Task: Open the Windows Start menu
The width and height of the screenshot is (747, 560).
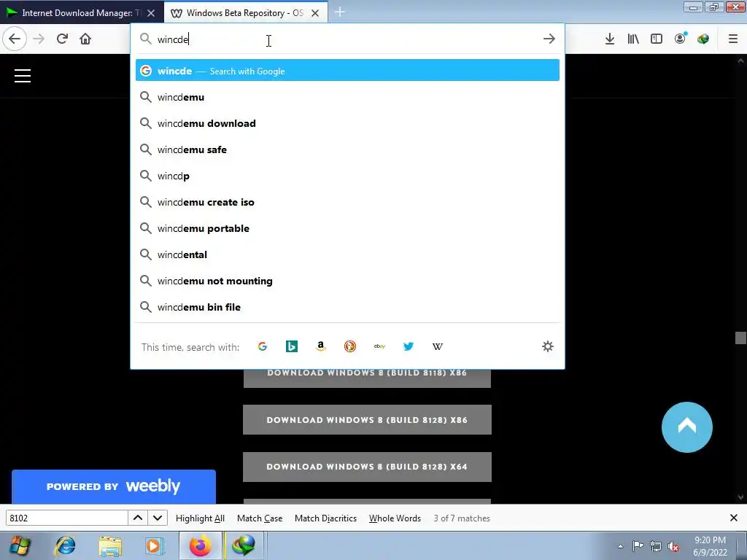Action: 20,545
